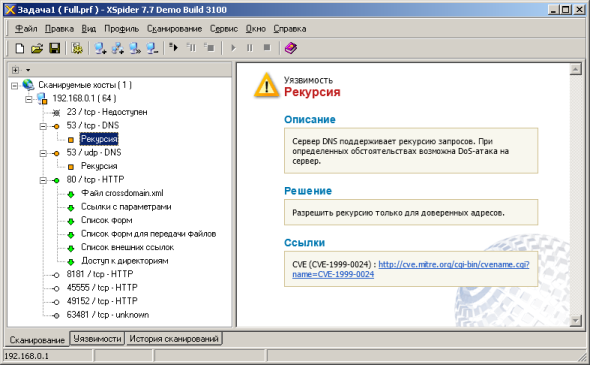The width and height of the screenshot is (590, 365).
Task: Switch to the Уязвимости tab
Action: tap(97, 339)
